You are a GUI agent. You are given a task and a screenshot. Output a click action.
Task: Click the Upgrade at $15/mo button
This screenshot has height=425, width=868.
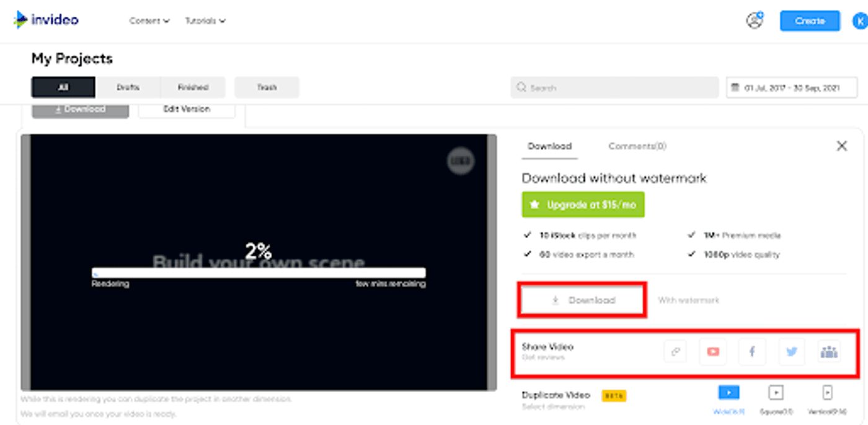pos(583,204)
